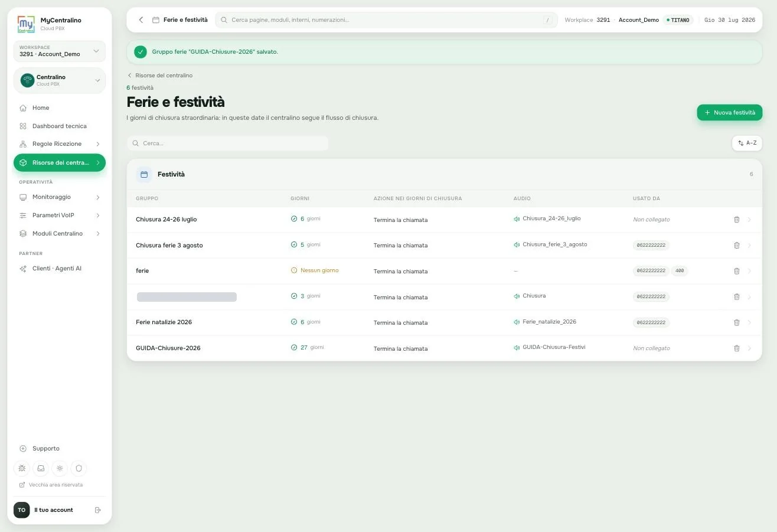Click Non collegato in GUIDA-Chiusure-2026 row

click(x=651, y=348)
